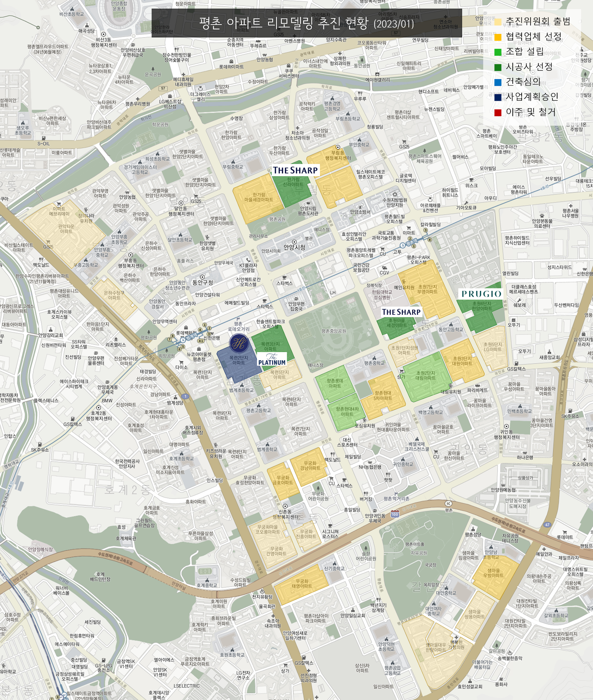Click the 평촌 아파트 리모델링 title banner

[306, 23]
